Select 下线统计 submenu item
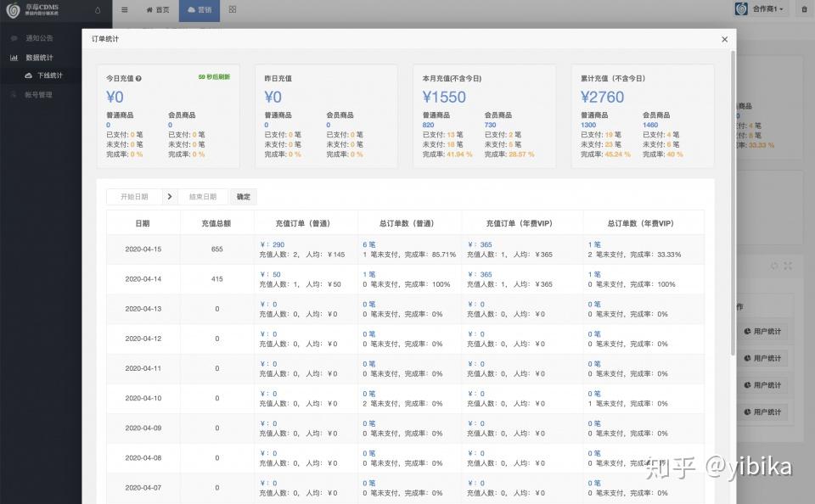 [49, 76]
